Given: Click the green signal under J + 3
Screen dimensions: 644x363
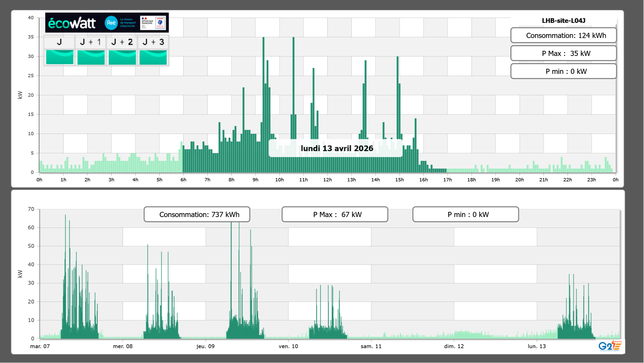Looking at the screenshot, I should pos(153,57).
